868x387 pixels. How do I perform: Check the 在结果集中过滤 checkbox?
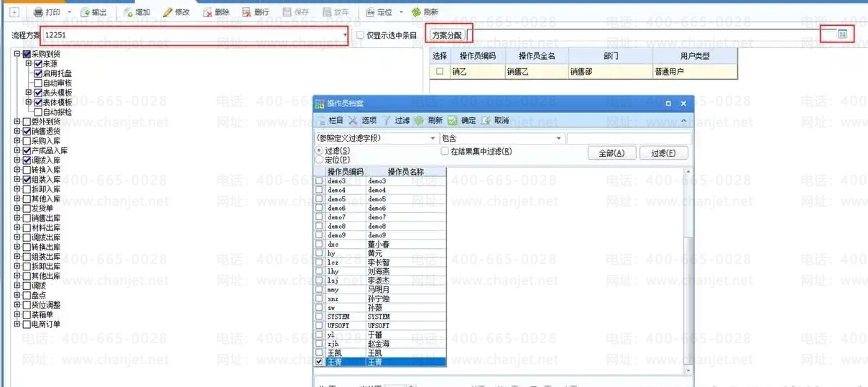click(x=445, y=152)
